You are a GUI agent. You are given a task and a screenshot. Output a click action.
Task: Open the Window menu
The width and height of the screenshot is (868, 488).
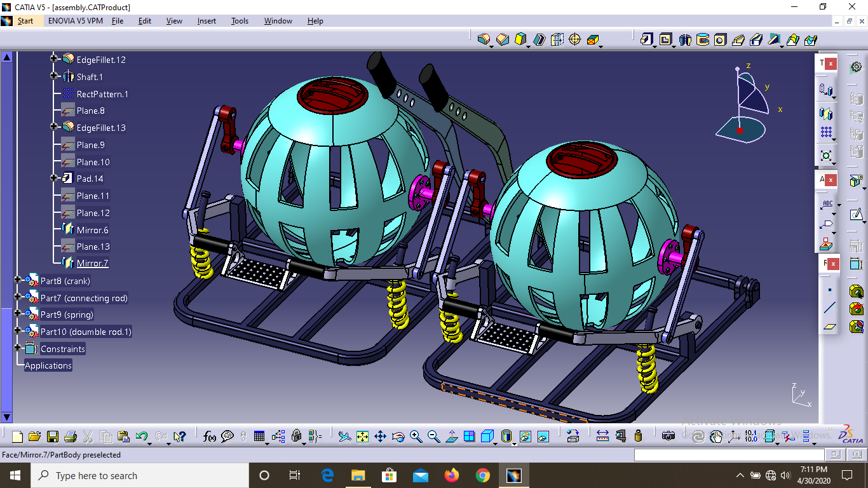(278, 20)
